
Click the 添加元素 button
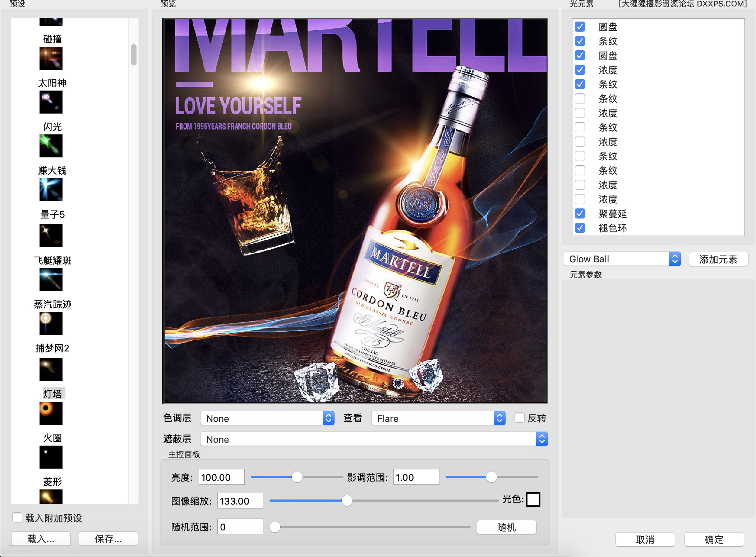point(718,259)
